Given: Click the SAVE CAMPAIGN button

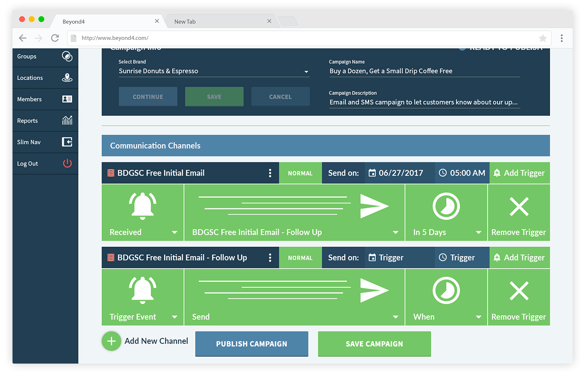Looking at the screenshot, I should coord(374,344).
